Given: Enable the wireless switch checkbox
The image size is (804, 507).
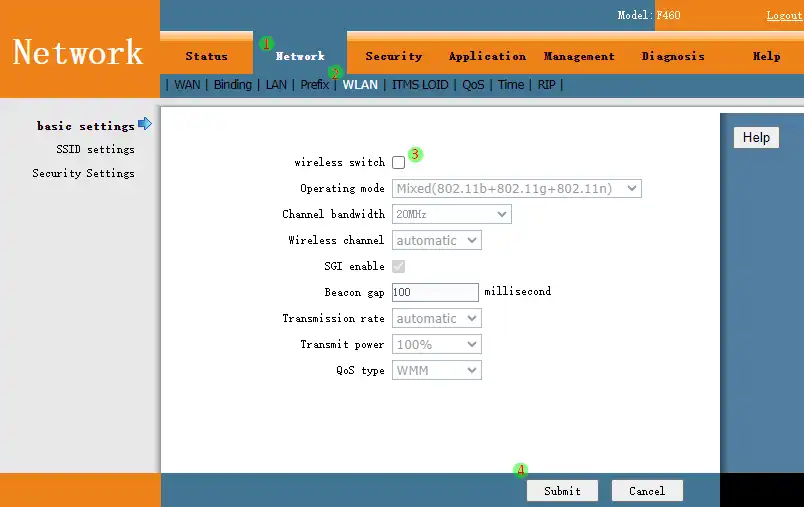Looking at the screenshot, I should 399,162.
